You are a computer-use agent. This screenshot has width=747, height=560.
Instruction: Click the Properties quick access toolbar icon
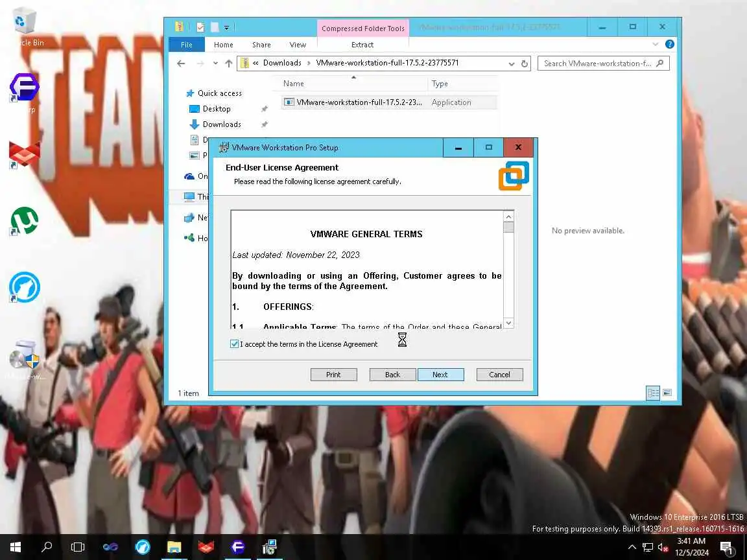(200, 27)
